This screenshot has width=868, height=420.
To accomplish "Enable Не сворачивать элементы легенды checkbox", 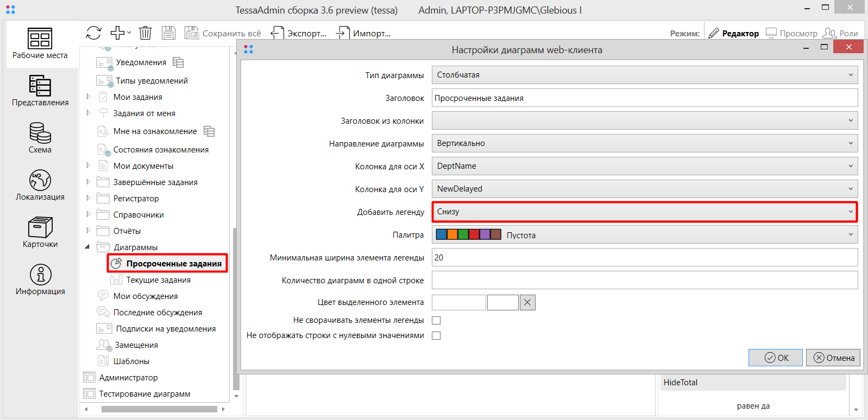I will click(x=436, y=321).
